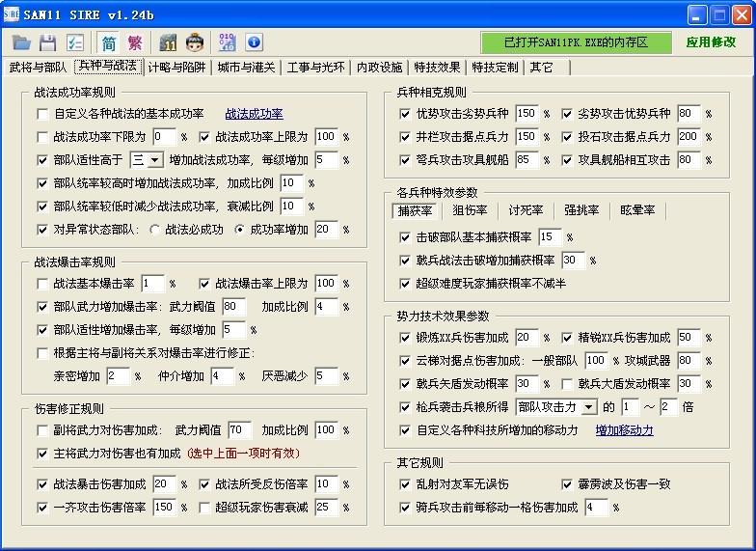Click the checklist icon in toolbar
The image size is (756, 551).
(x=74, y=42)
